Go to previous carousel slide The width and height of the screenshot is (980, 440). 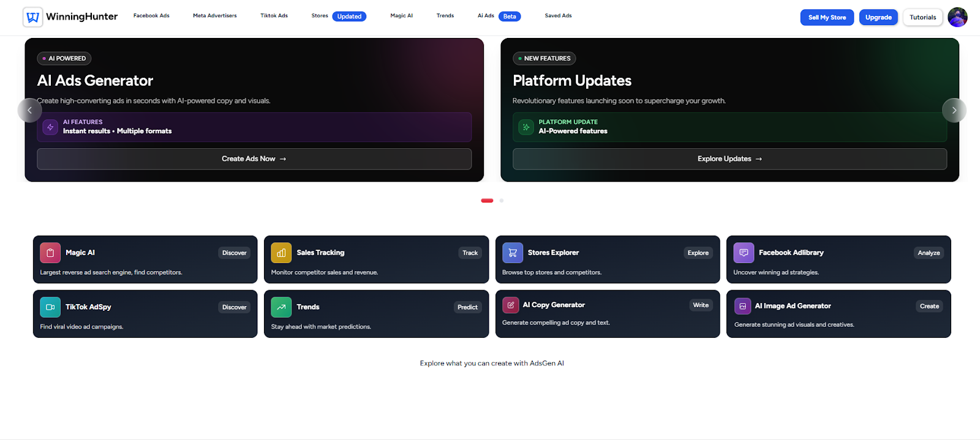pyautogui.click(x=29, y=110)
